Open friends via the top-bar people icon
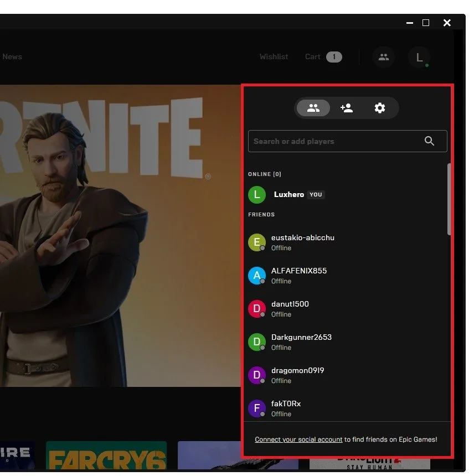Viewport: 474px width, 476px height. (x=384, y=57)
